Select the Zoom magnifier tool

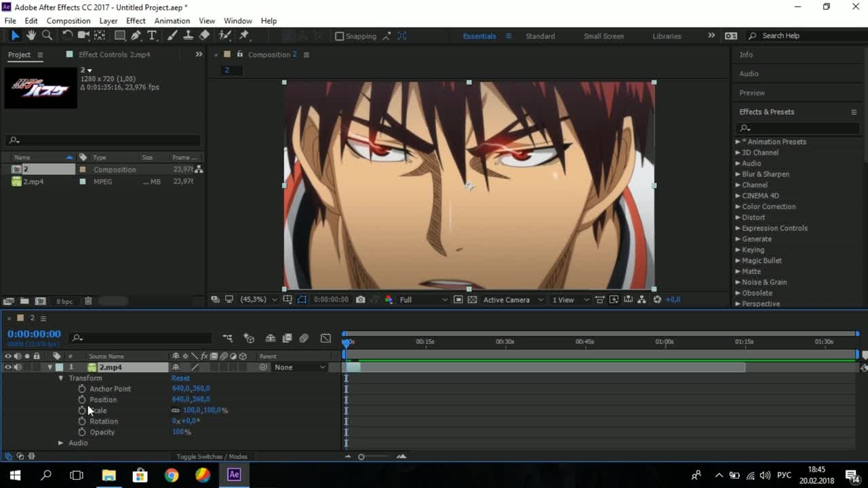point(47,35)
